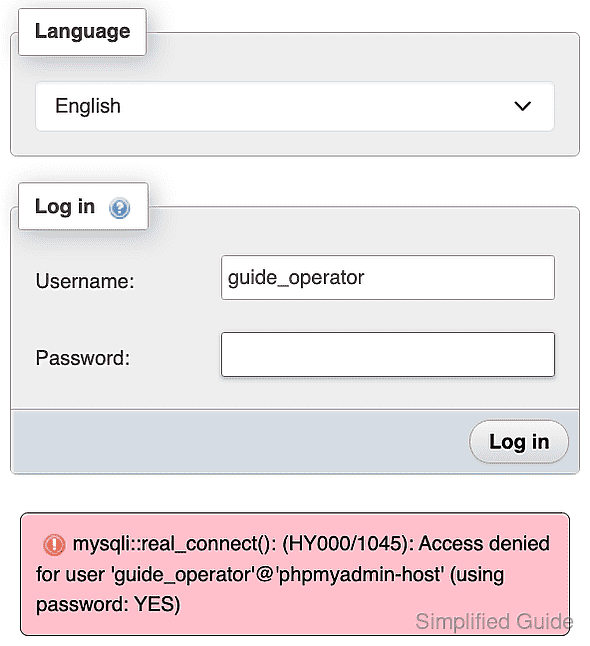Click the Simplified Guide watermark
The width and height of the screenshot is (590, 646).
[494, 621]
